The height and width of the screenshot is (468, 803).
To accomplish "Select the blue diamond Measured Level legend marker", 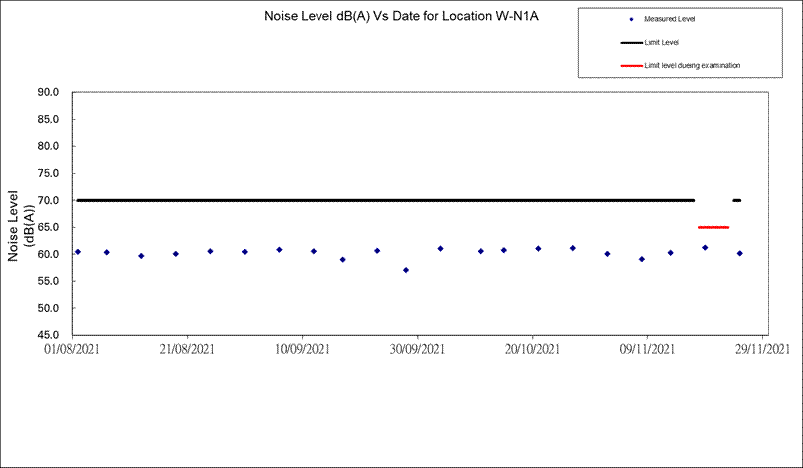I will (631, 19).
